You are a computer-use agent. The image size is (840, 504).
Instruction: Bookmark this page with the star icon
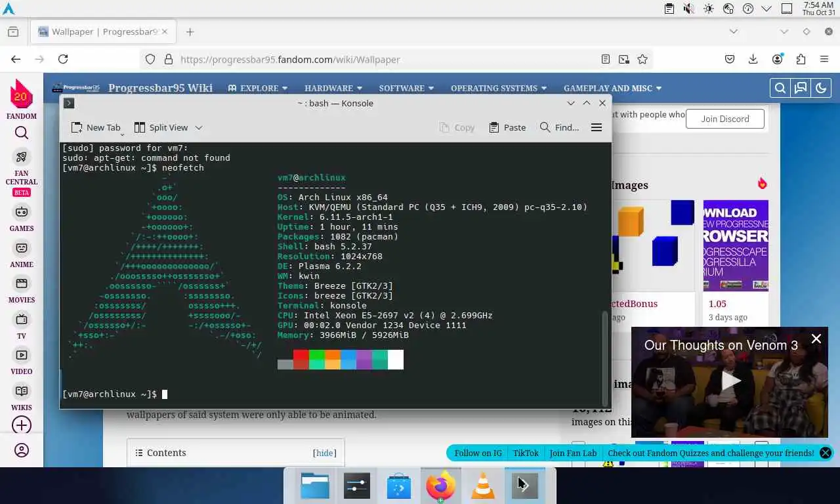tap(642, 59)
